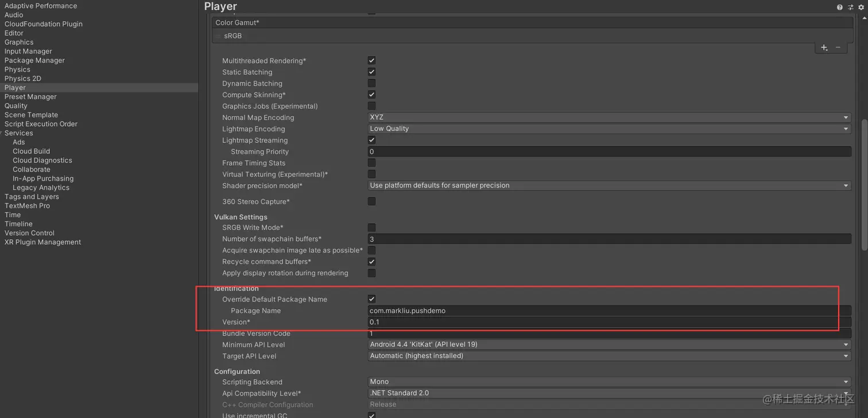Toggle Use incremental GC checkbox

pyautogui.click(x=371, y=416)
